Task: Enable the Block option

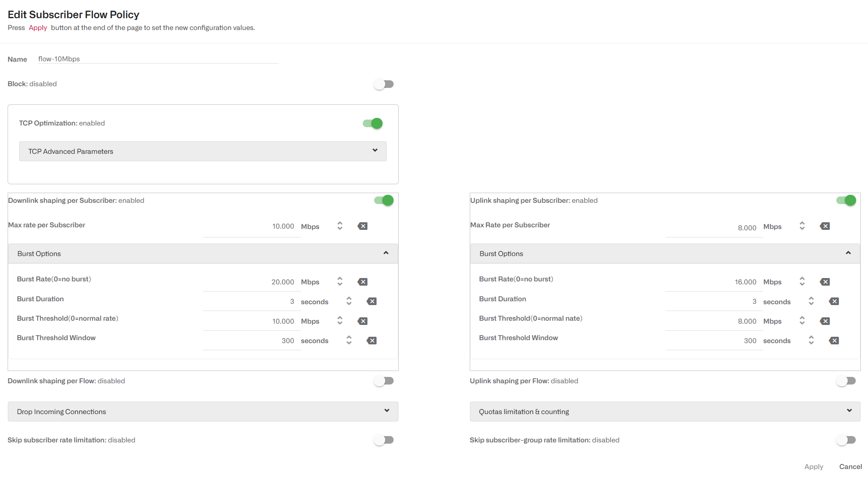Action: coord(384,84)
